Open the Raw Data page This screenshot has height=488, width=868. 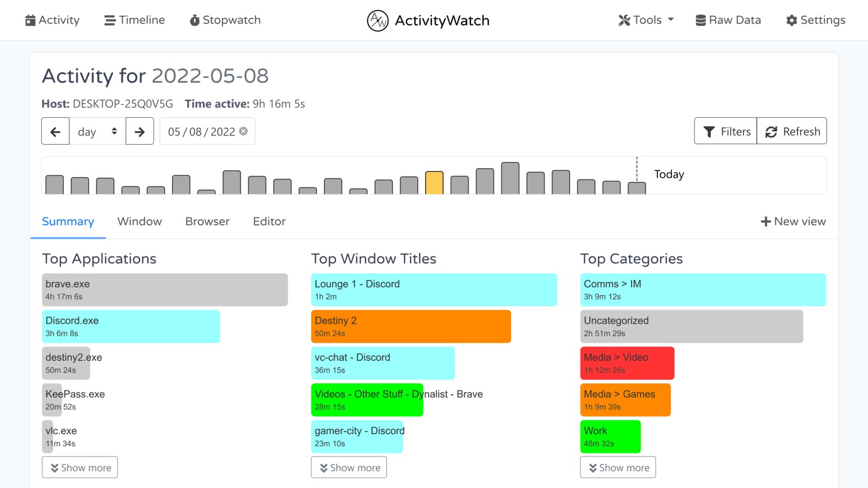coord(729,20)
